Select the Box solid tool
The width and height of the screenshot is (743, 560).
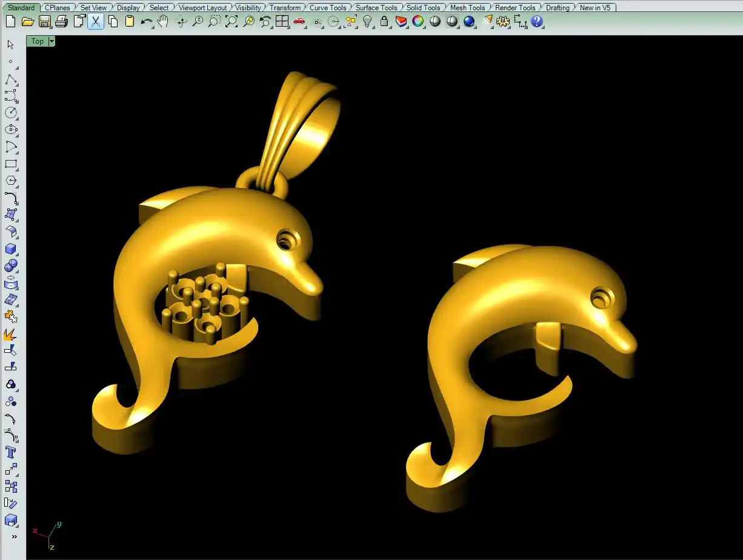[x=11, y=249]
